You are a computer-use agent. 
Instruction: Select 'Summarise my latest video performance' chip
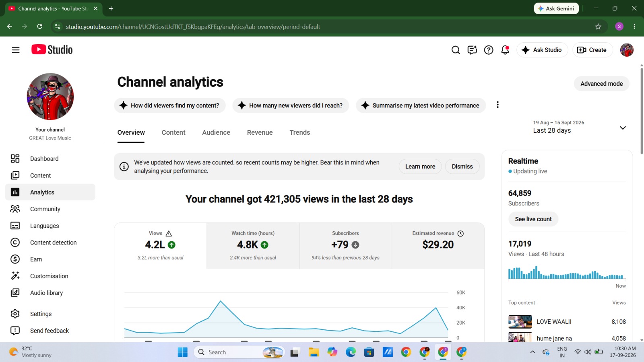421,105
